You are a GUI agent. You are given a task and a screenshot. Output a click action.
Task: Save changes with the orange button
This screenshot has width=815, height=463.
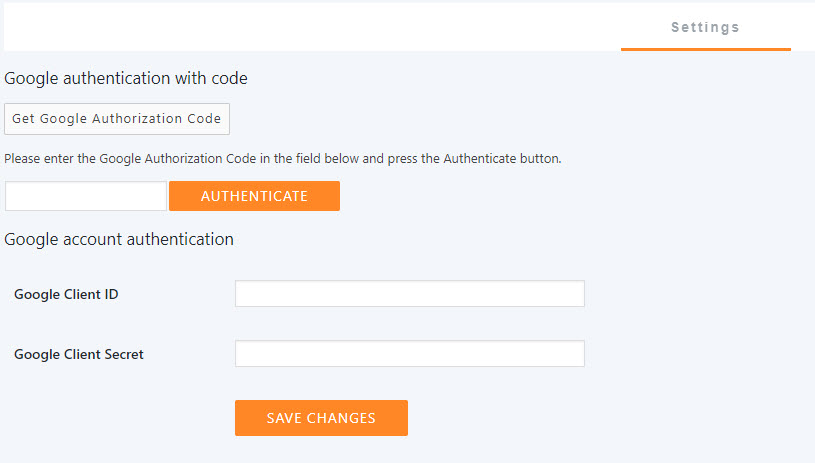321,418
